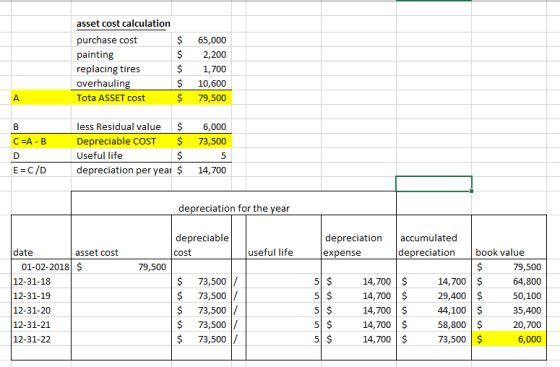The width and height of the screenshot is (560, 367).
Task: Click the highlighted 'Depreciable COST' cell
Action: (x=121, y=141)
